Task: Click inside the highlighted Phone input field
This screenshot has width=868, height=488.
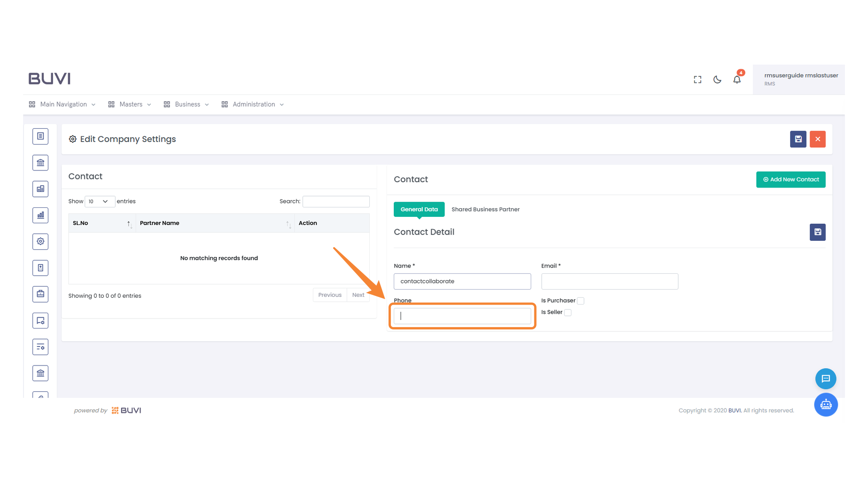Action: tap(462, 315)
